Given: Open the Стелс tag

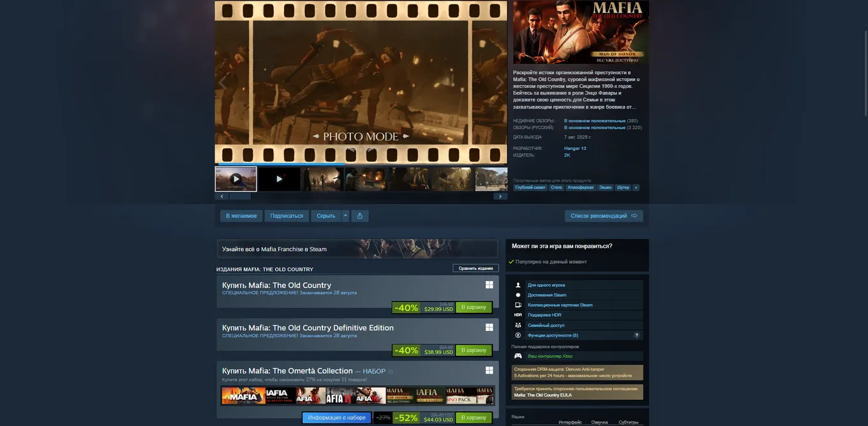Looking at the screenshot, I should click(557, 187).
